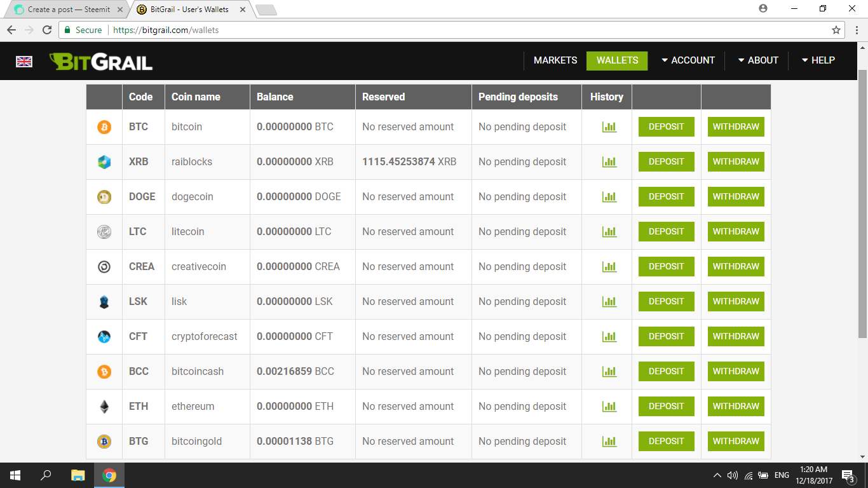The image size is (868, 488).
Task: Go back using the browser back arrow
Action: click(x=11, y=30)
